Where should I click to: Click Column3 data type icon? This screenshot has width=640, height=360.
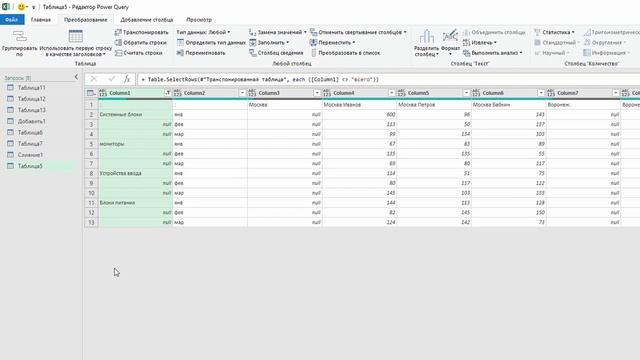click(252, 93)
